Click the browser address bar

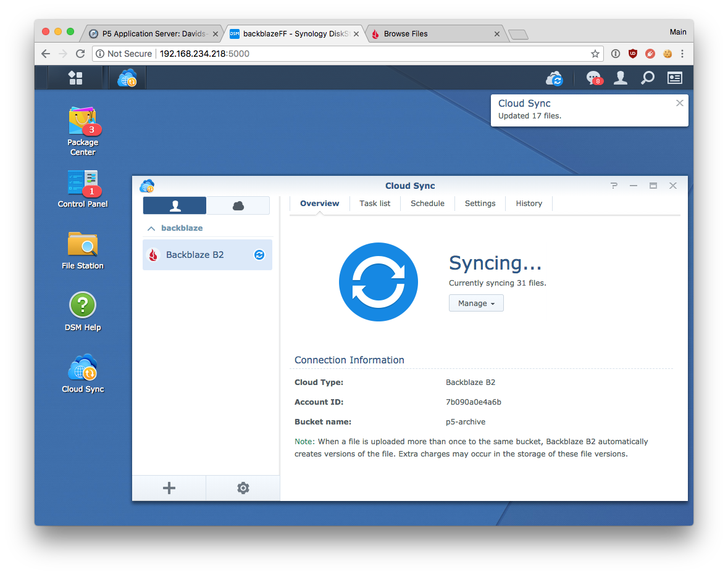pyautogui.click(x=347, y=54)
